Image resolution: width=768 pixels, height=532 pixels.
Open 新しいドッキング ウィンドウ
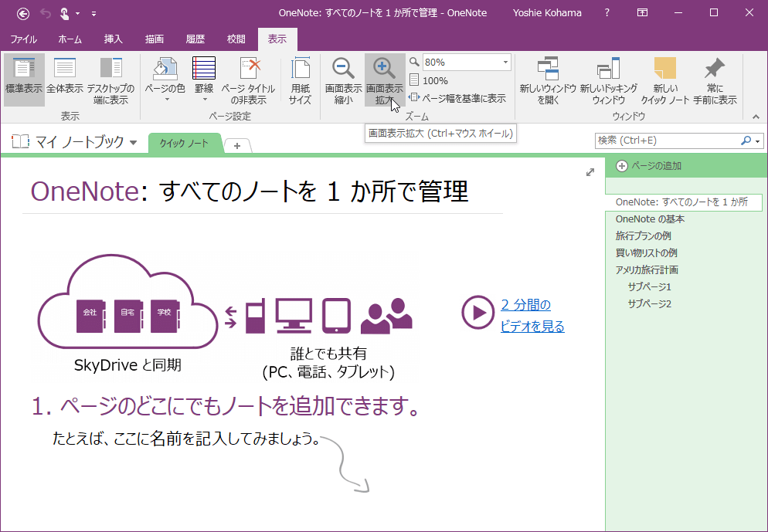tap(609, 80)
